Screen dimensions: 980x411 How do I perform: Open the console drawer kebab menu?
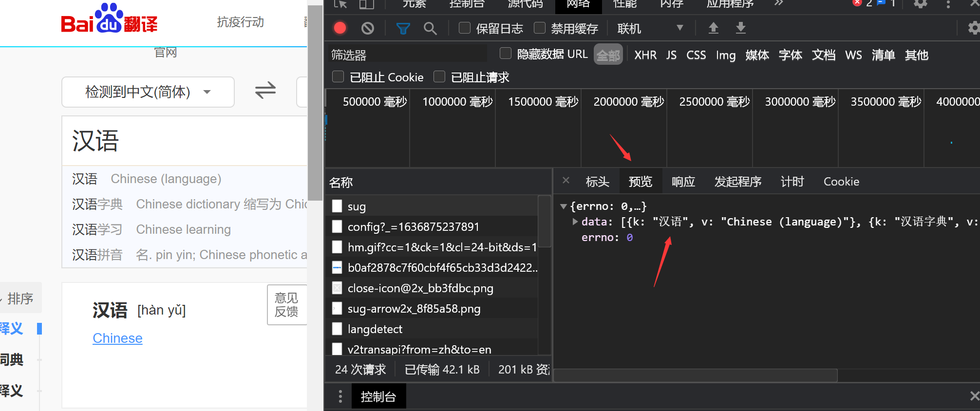pos(340,396)
